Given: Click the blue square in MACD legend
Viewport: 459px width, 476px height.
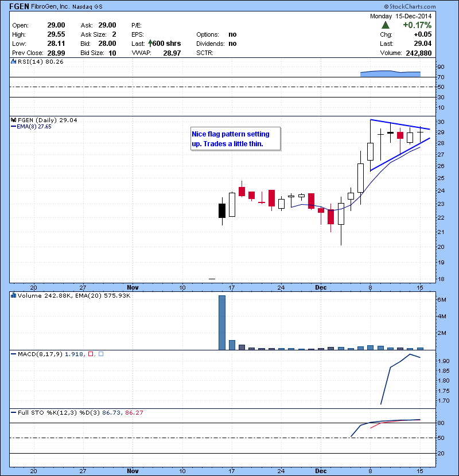Looking at the screenshot, I should coord(101,354).
